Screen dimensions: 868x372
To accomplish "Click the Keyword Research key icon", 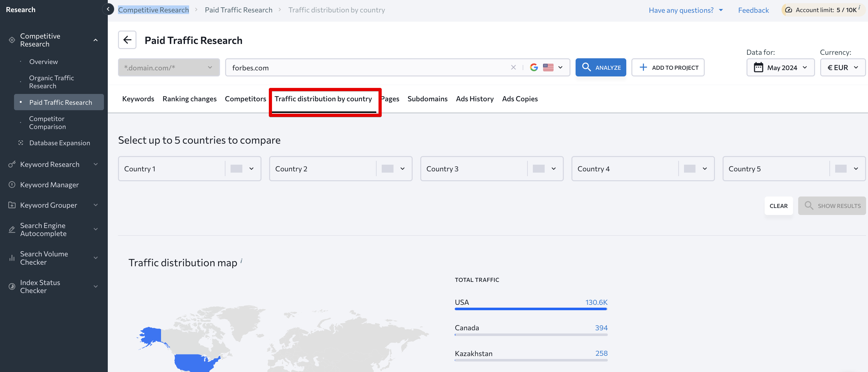I will [12, 164].
